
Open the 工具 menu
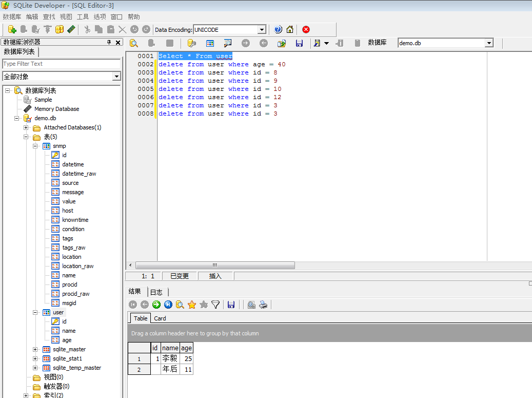82,16
